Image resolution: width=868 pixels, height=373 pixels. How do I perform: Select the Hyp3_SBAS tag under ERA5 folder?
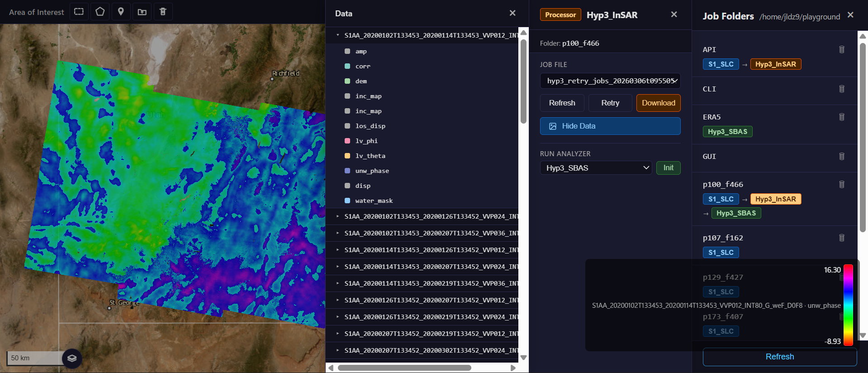tap(727, 132)
